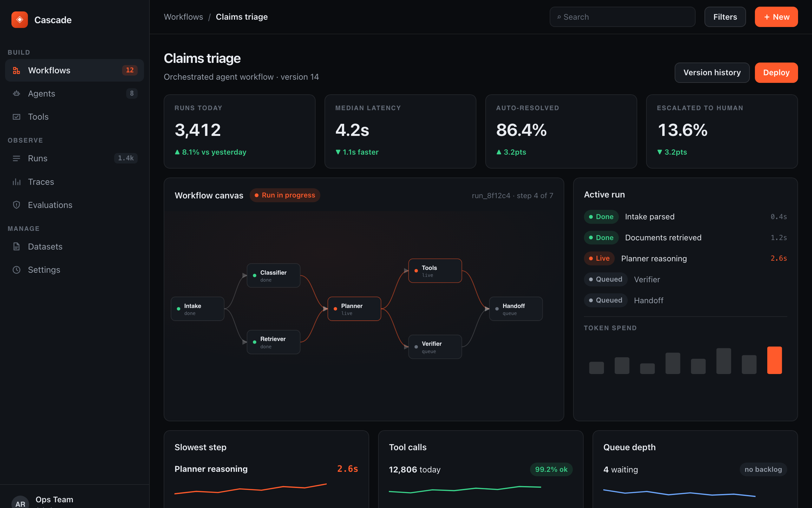Select the Verifier node on canvas

point(435,347)
